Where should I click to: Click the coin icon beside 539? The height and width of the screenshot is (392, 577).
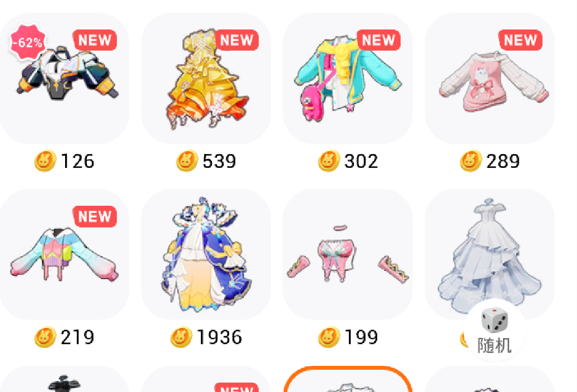coord(187,161)
